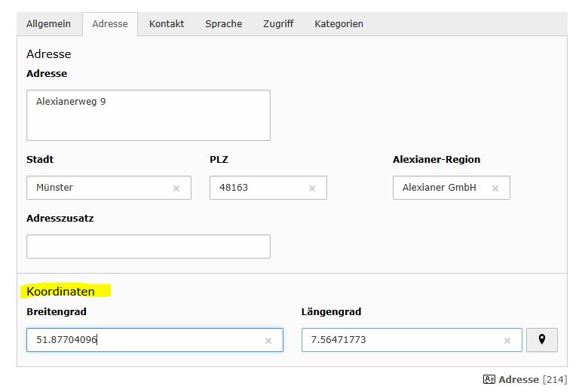
Task: Open the Zugriff tab
Action: [x=278, y=23]
